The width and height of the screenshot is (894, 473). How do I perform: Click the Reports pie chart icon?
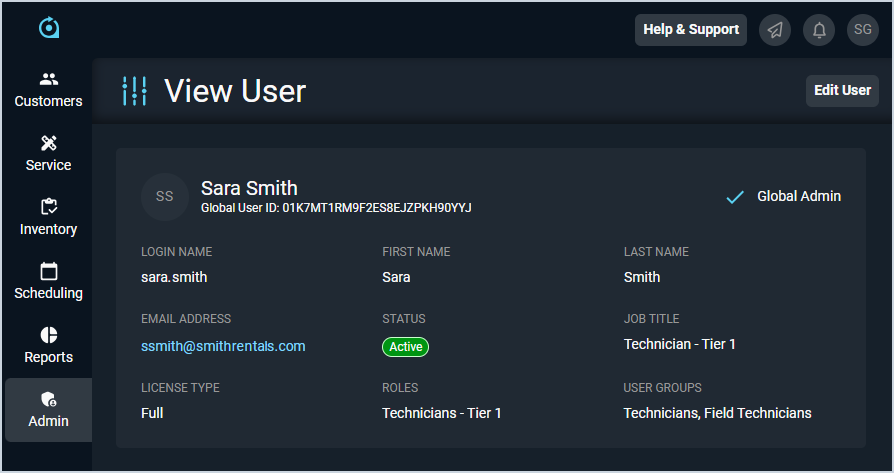click(x=48, y=335)
